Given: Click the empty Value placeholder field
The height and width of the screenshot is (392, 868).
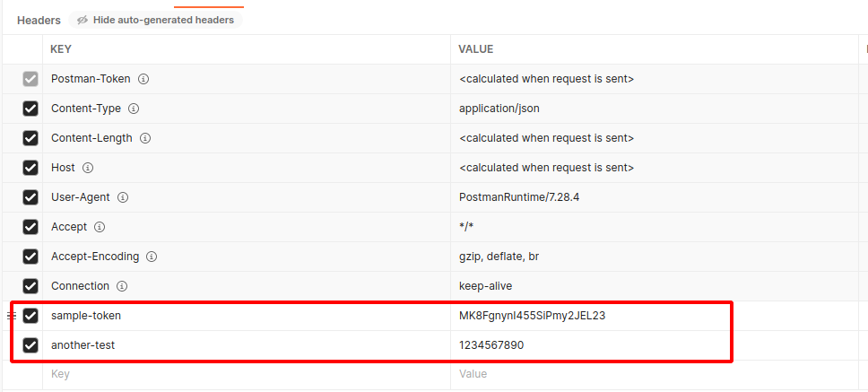Looking at the screenshot, I should point(655,374).
